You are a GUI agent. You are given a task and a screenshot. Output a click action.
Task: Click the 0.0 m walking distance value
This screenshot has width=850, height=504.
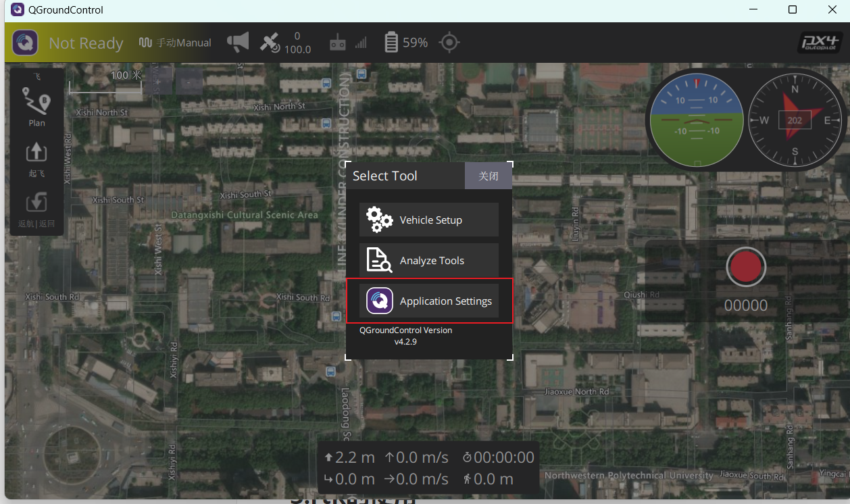493,479
